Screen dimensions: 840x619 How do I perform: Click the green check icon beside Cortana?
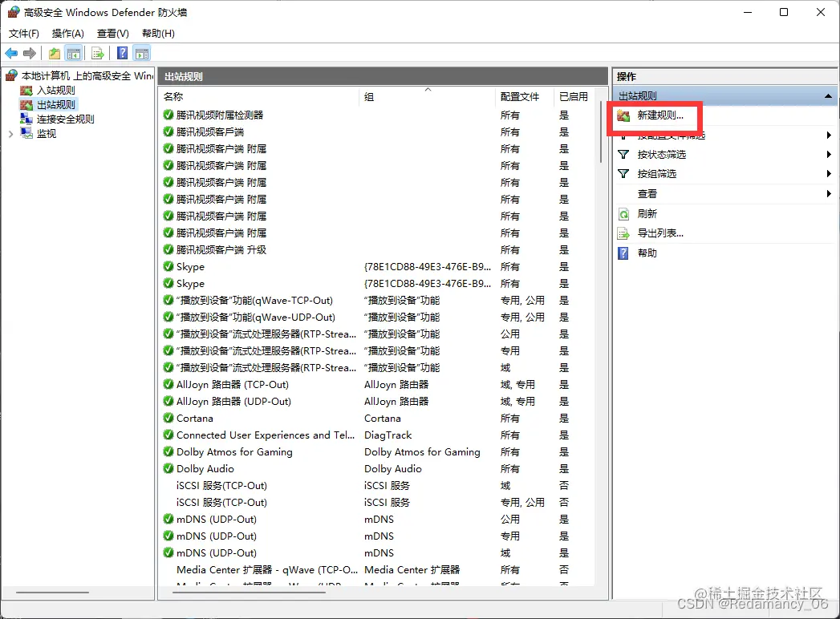coord(168,419)
